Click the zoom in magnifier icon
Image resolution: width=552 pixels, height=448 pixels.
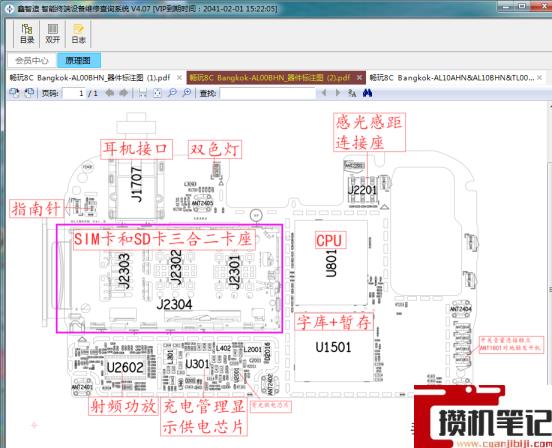187,93
